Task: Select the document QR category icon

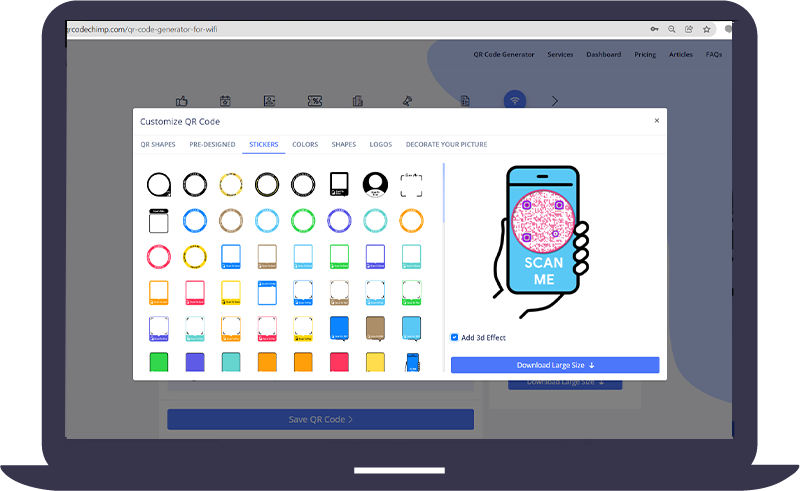Action: [465, 101]
